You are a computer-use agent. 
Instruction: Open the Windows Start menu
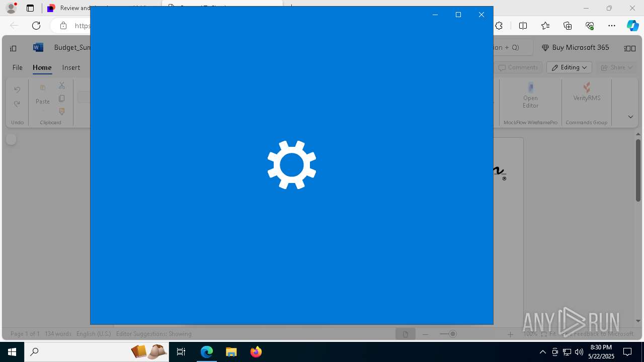point(12,352)
